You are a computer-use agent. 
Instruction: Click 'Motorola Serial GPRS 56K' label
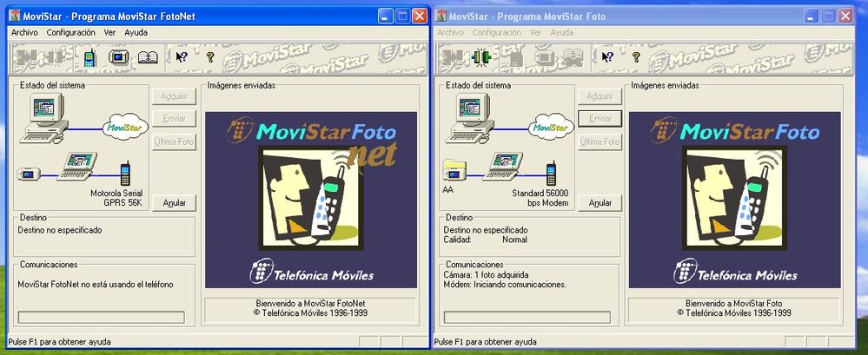coord(116,198)
